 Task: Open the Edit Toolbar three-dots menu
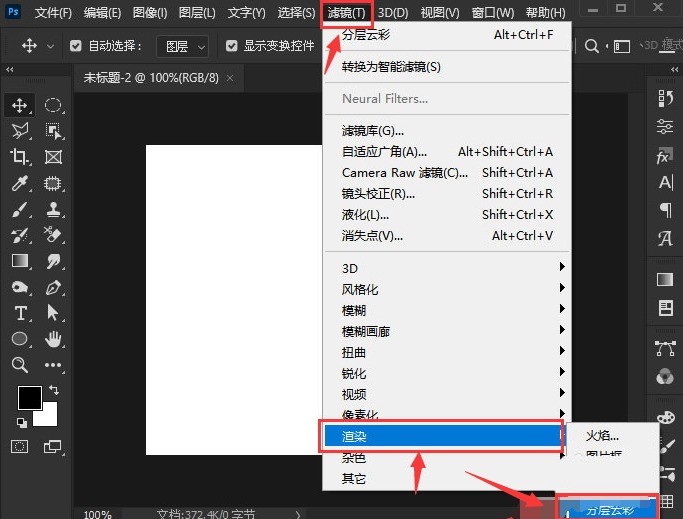tap(53, 365)
